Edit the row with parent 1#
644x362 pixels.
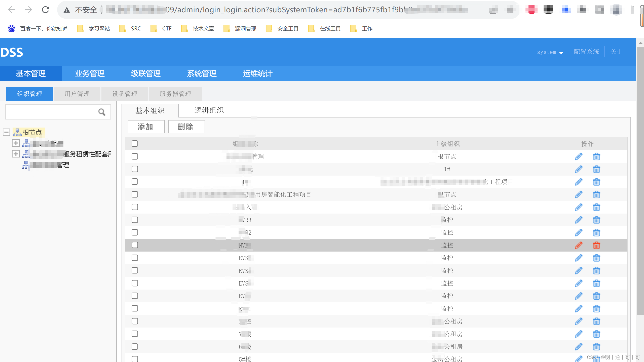(x=579, y=169)
